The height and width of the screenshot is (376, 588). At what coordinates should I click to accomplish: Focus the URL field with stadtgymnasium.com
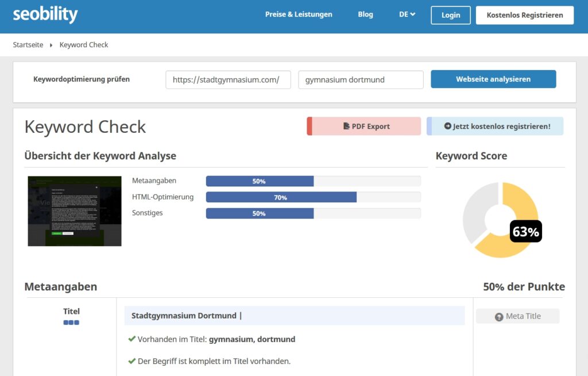click(228, 80)
